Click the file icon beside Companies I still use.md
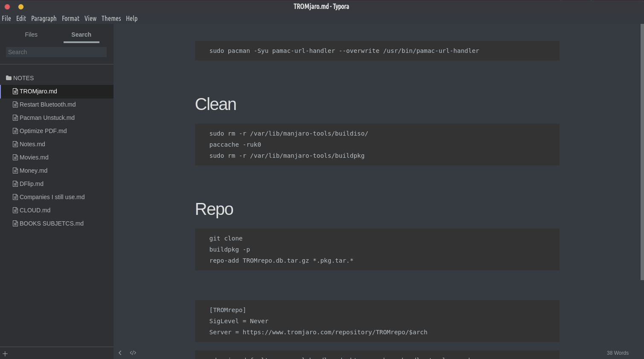Screen dimensions: 644x359 click(x=15, y=197)
